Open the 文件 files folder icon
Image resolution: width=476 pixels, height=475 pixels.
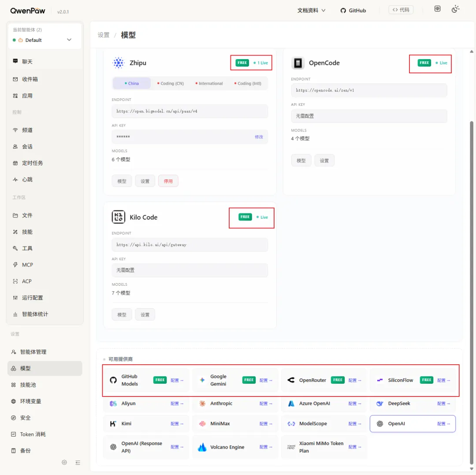(15, 215)
